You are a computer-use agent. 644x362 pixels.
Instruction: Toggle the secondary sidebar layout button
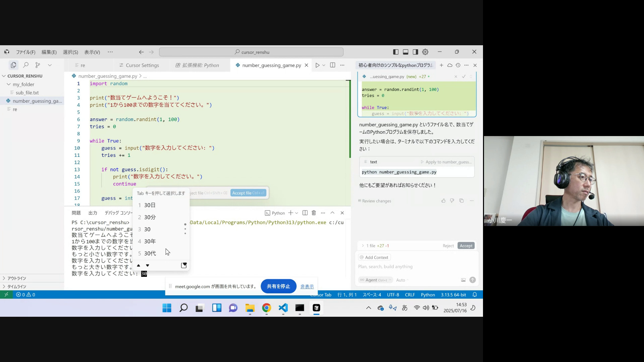[x=415, y=52]
